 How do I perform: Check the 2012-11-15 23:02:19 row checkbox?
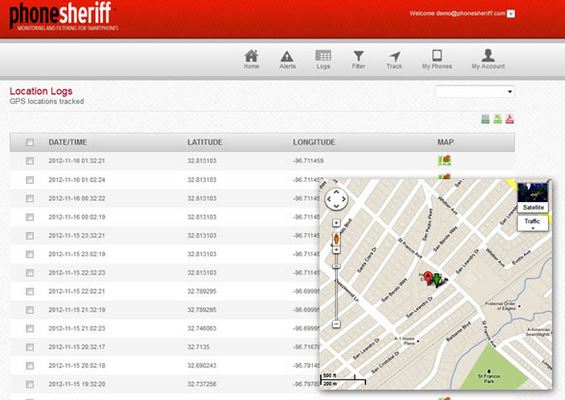tap(30, 254)
